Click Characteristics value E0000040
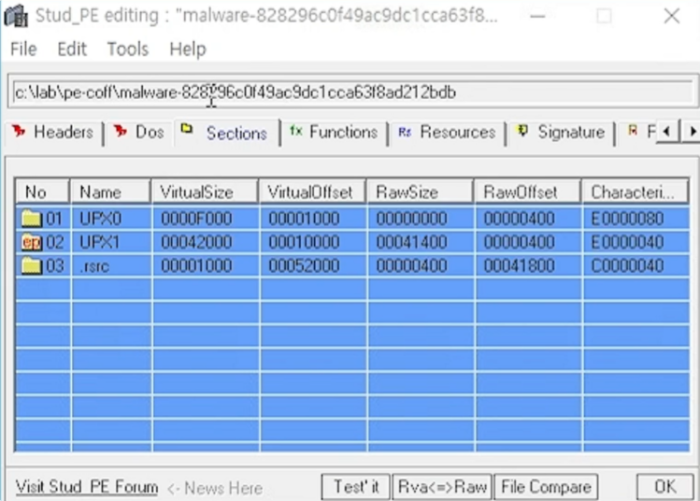 (627, 242)
